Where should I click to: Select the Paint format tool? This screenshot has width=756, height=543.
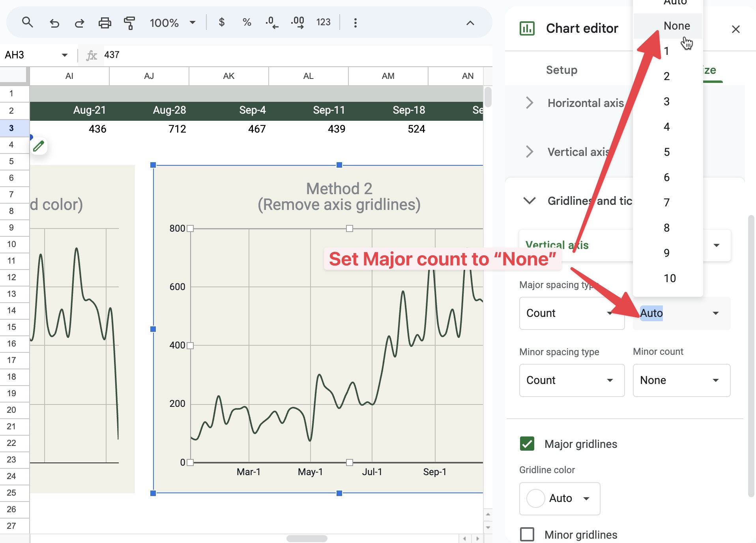point(129,22)
